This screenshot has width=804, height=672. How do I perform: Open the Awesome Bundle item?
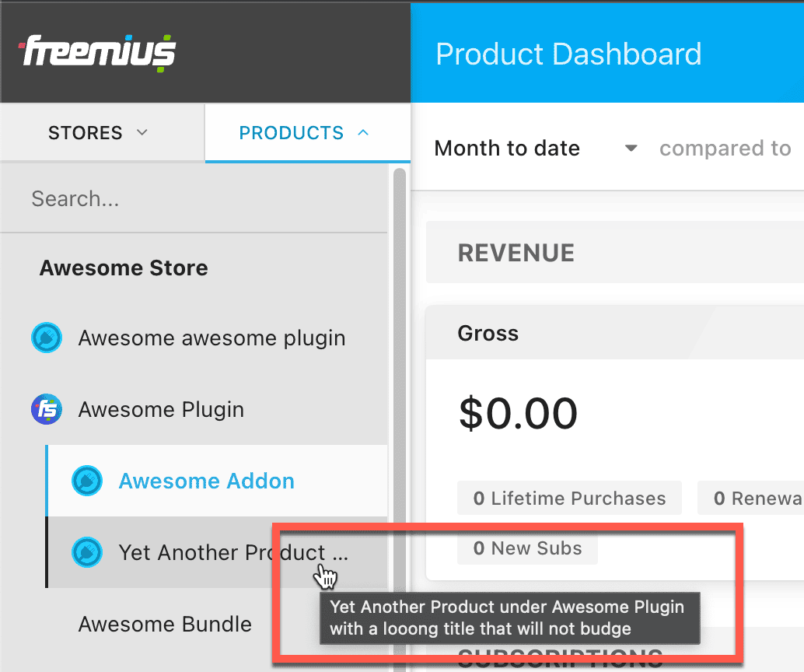pos(165,625)
